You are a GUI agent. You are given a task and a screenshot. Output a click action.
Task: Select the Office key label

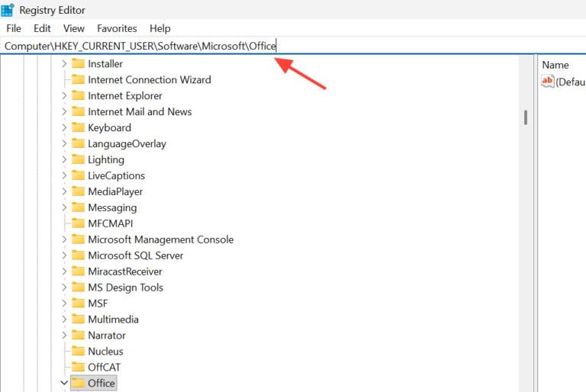pos(101,384)
